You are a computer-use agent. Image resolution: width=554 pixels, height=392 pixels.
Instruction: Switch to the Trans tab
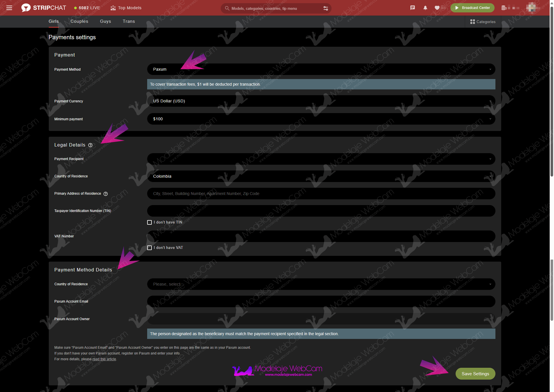pyautogui.click(x=129, y=21)
